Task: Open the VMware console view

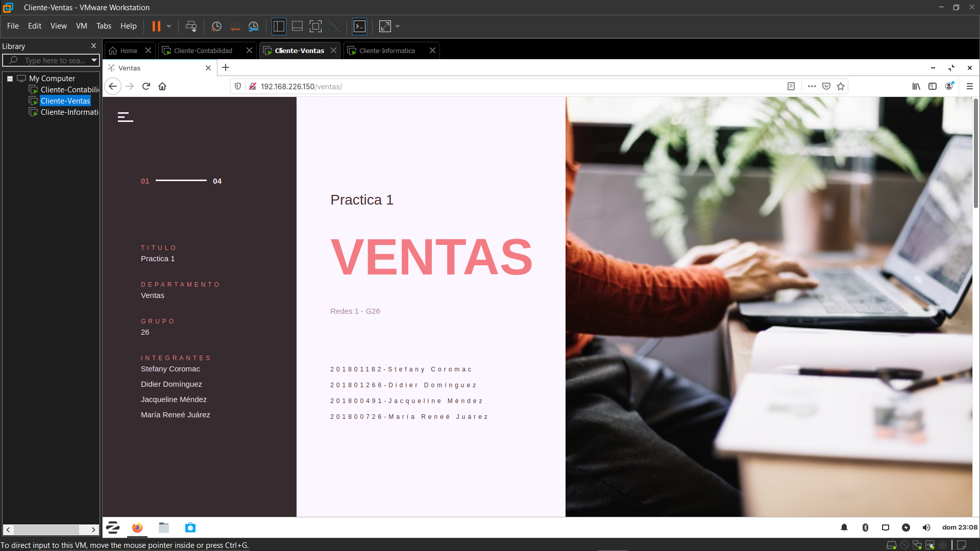Action: coord(360,26)
